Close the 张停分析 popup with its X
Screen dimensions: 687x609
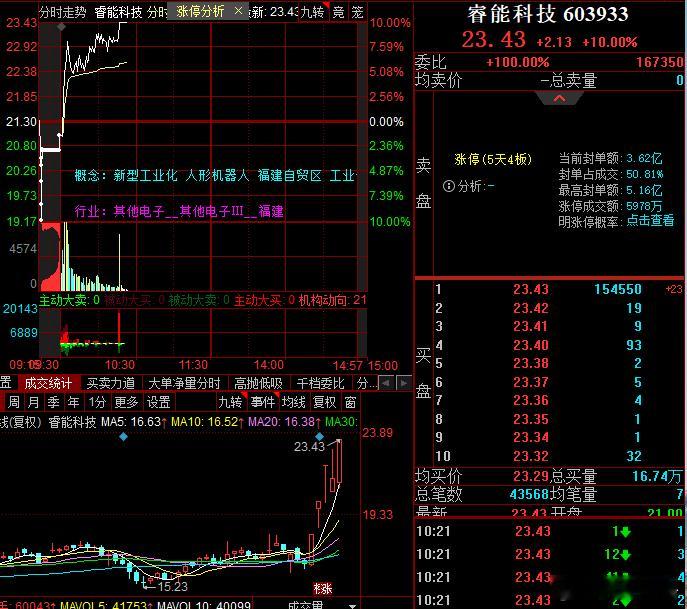[x=238, y=11]
